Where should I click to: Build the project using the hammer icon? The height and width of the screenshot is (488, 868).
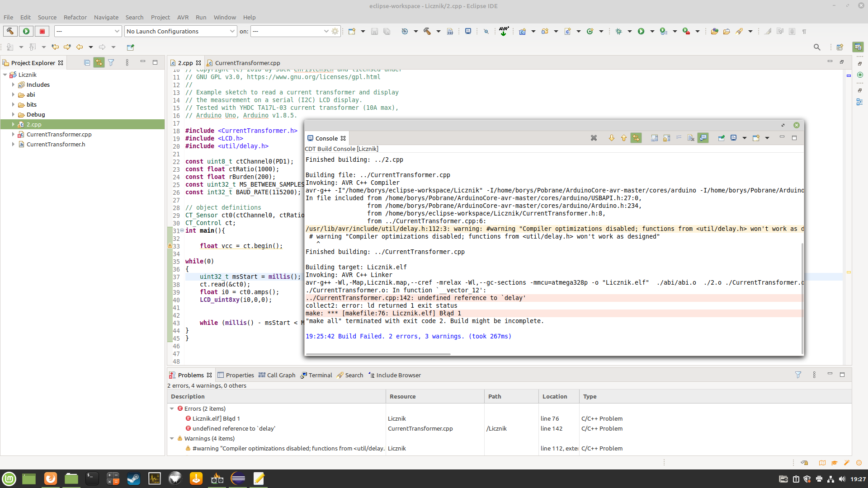[x=428, y=31]
